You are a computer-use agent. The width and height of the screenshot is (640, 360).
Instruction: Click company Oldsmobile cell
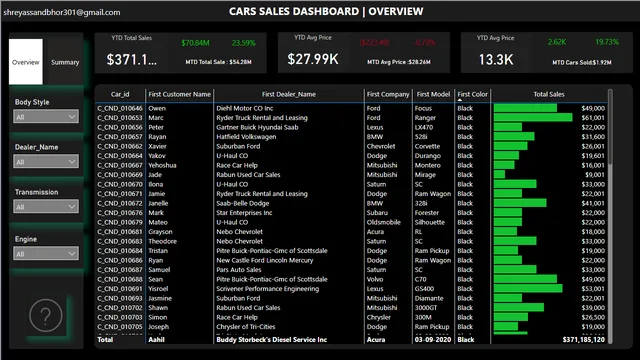(384, 222)
